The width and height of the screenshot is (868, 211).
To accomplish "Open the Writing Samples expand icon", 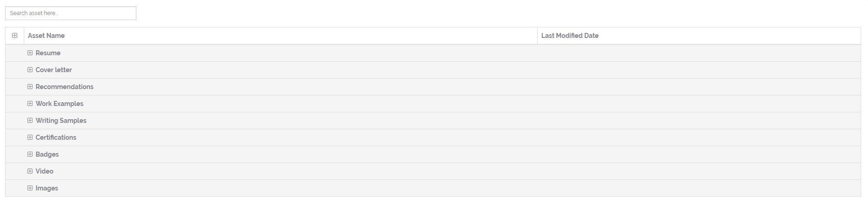I will point(30,121).
